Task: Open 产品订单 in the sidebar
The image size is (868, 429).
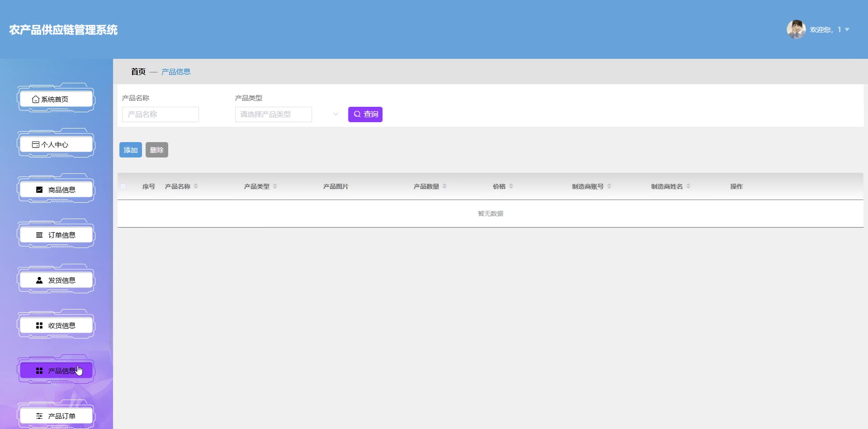Action: coord(56,416)
